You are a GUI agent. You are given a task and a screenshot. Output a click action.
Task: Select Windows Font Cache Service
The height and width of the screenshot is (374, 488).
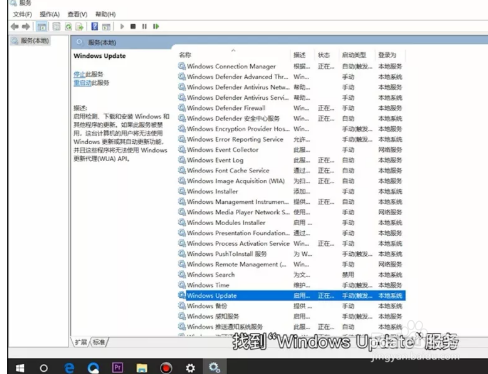point(291,170)
